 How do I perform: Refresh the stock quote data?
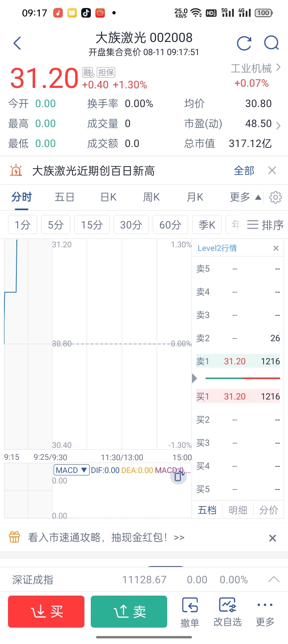(244, 43)
